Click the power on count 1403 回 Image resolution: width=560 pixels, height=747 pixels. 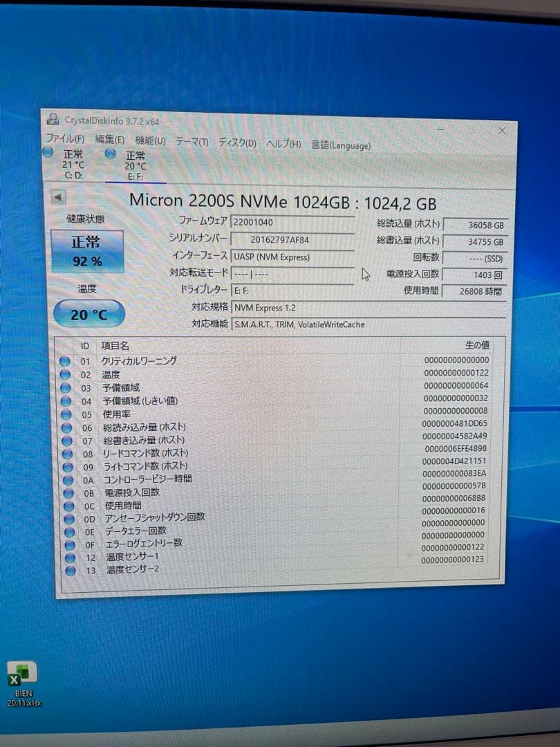[474, 275]
